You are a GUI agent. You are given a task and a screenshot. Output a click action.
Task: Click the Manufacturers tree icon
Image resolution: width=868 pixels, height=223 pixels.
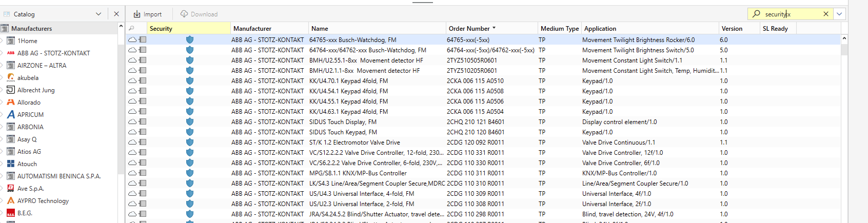[5, 28]
